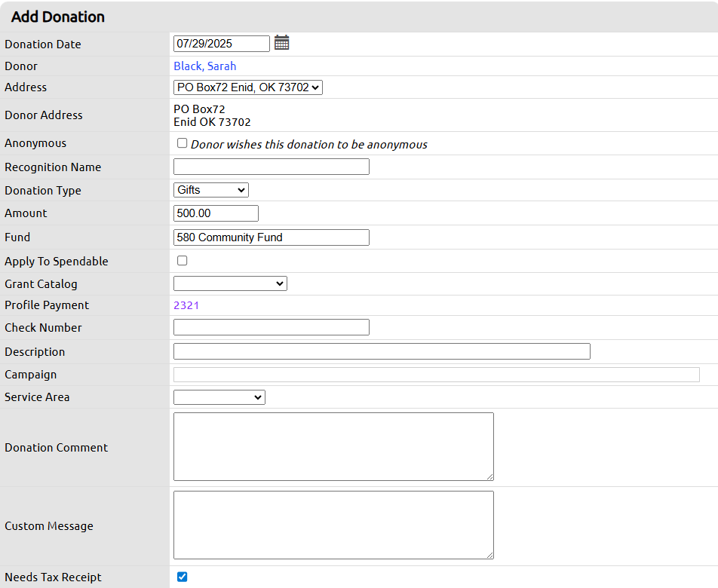Click the 'Needs Tax Receipt' label
Viewport: 718px width, 588px height.
click(x=53, y=577)
